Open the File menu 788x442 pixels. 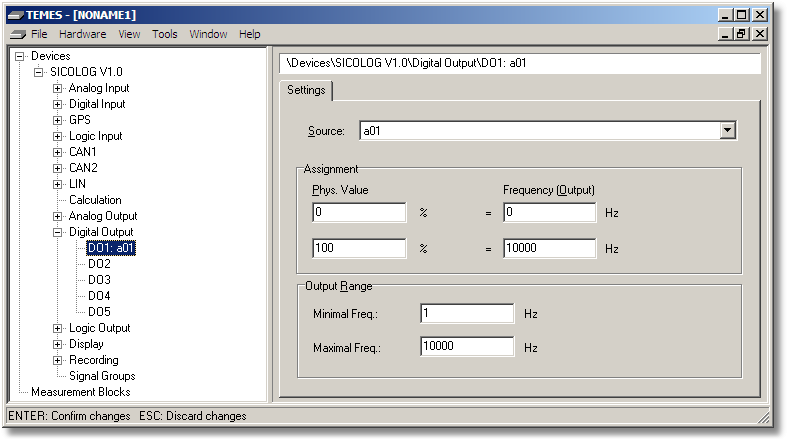tap(39, 34)
